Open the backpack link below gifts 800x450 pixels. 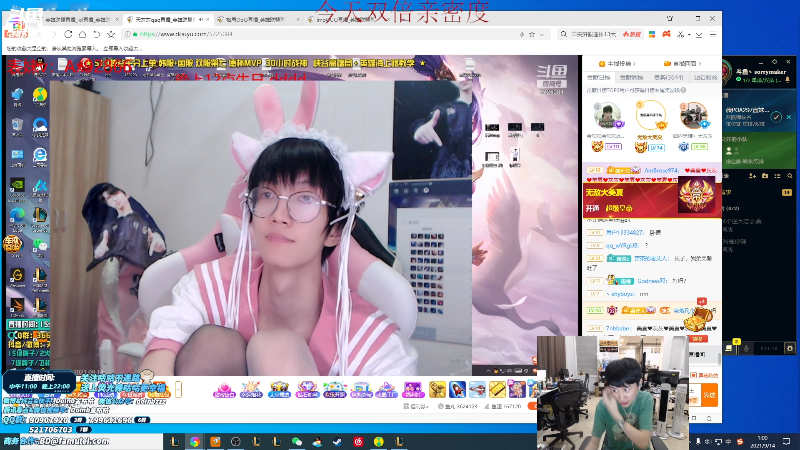(x=415, y=407)
